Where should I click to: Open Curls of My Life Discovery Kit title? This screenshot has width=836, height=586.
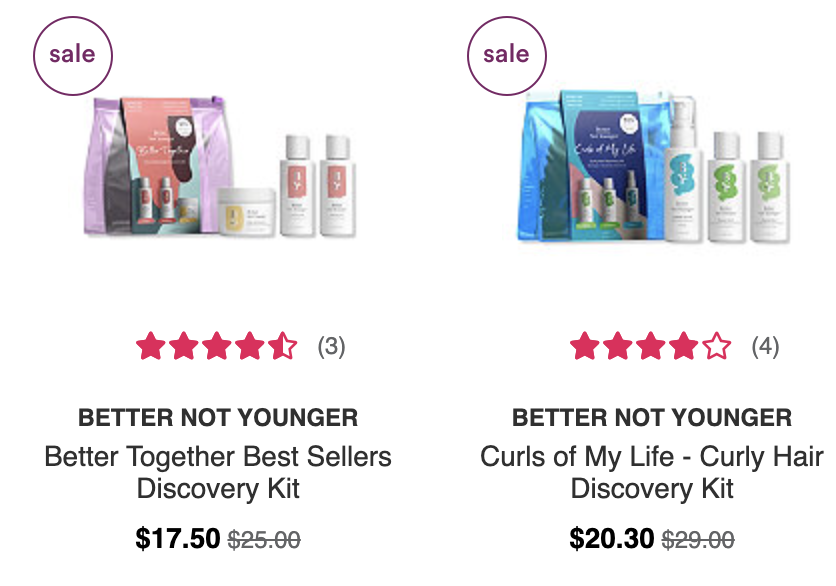pos(652,472)
